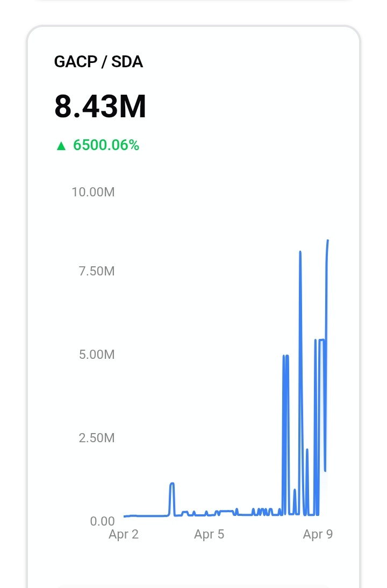Click the 8.43M current value

coord(100,106)
